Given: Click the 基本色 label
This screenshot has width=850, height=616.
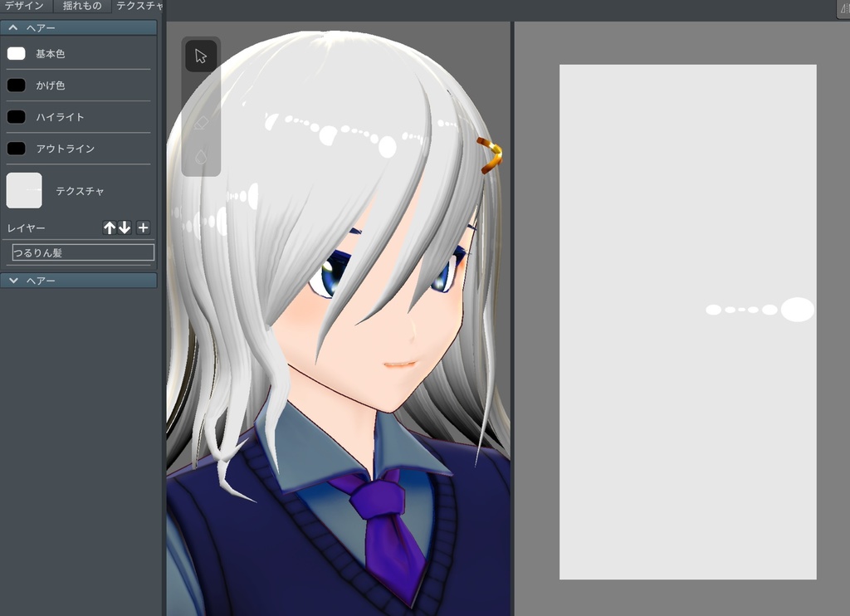Looking at the screenshot, I should tap(51, 54).
